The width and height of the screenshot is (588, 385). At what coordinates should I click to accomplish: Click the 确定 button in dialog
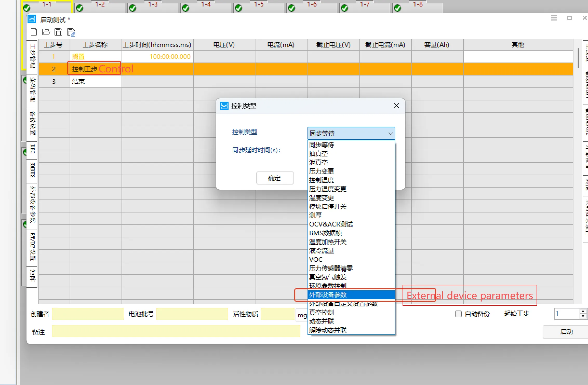click(275, 178)
